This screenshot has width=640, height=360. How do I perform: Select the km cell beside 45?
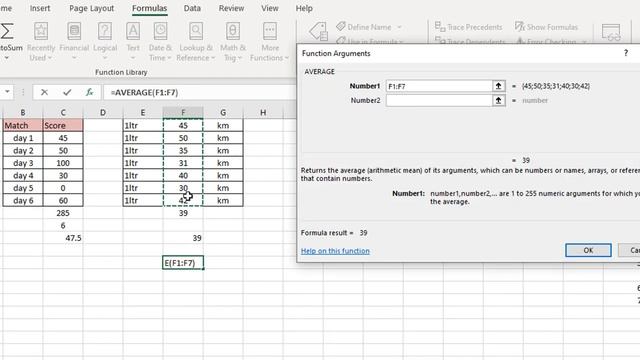pyautogui.click(x=223, y=125)
